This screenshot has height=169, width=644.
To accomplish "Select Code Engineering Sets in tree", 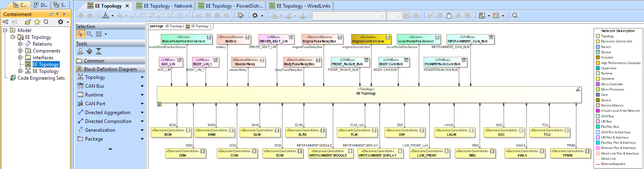I will (41, 78).
